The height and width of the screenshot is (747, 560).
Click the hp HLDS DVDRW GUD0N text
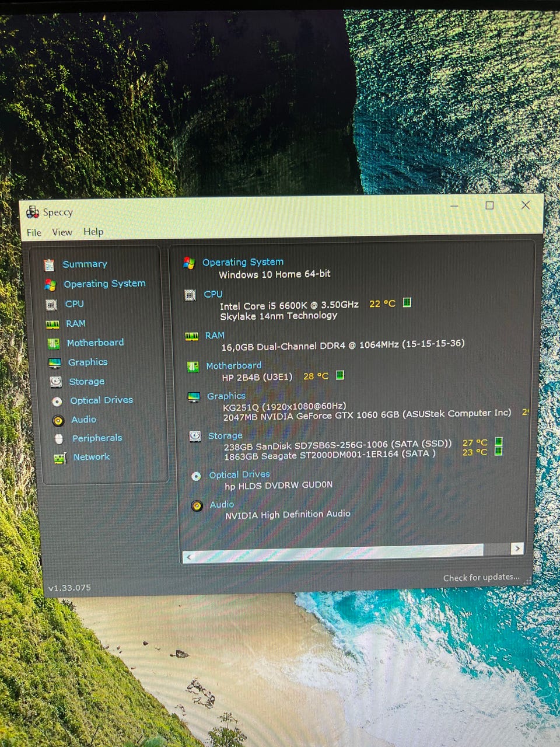tap(279, 485)
